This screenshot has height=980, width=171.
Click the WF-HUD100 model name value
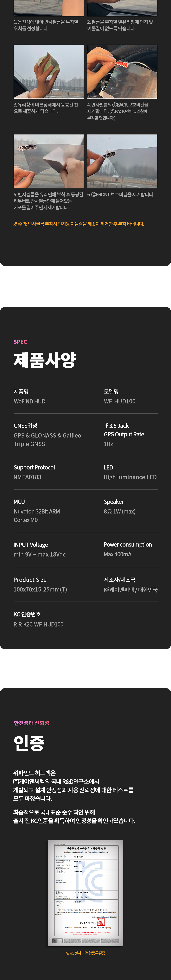pyautogui.click(x=120, y=401)
